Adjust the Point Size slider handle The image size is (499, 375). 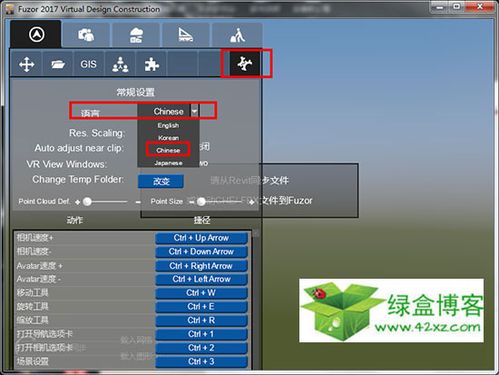[x=201, y=201]
